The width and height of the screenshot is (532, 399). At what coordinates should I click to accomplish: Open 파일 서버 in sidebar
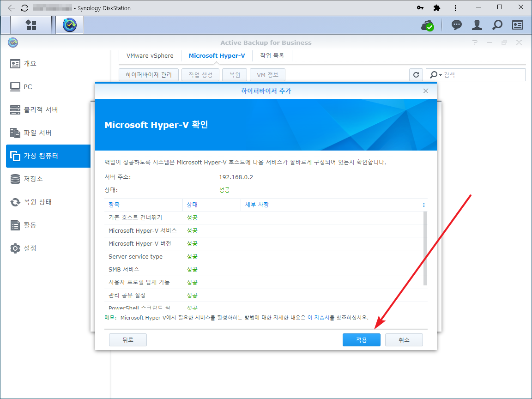coord(48,133)
